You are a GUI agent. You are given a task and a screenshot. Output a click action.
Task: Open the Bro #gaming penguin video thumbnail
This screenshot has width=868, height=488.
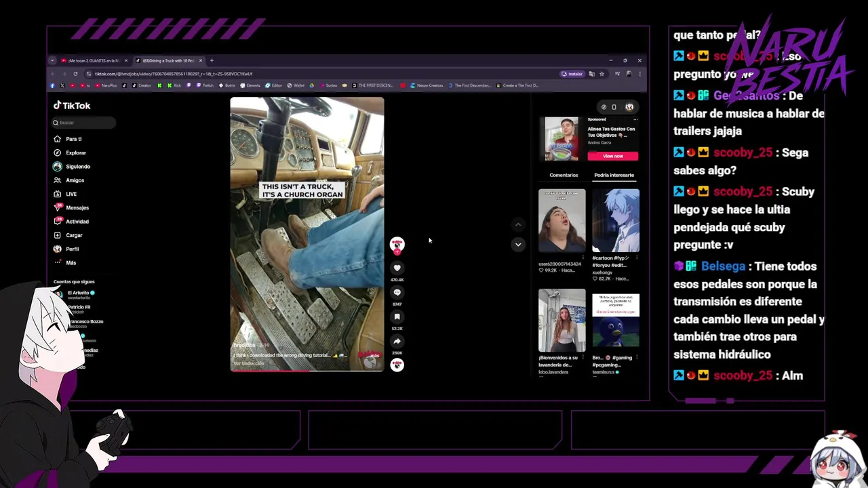coord(616,321)
